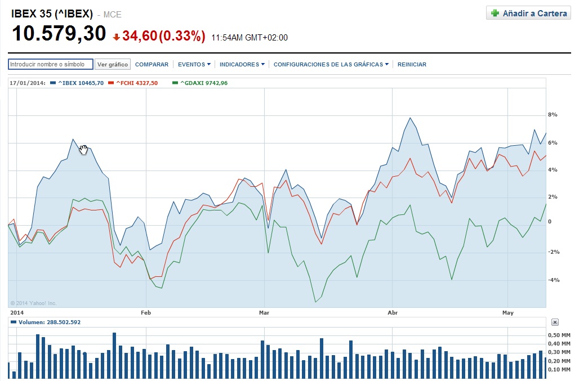Click the ^IBEX 10465,70 legend label
This screenshot has width=588, height=381.
[81, 83]
